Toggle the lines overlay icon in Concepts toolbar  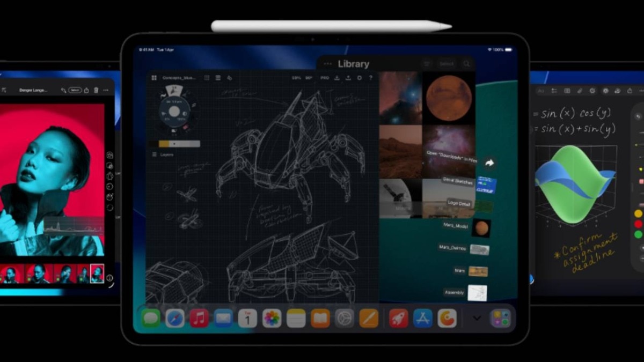pyautogui.click(x=218, y=78)
